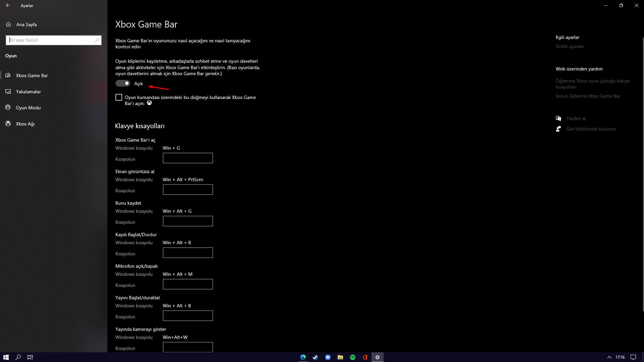The width and height of the screenshot is (644, 362).
Task: Click the 'Win + Alt + M' shortcut text
Action: [178, 274]
